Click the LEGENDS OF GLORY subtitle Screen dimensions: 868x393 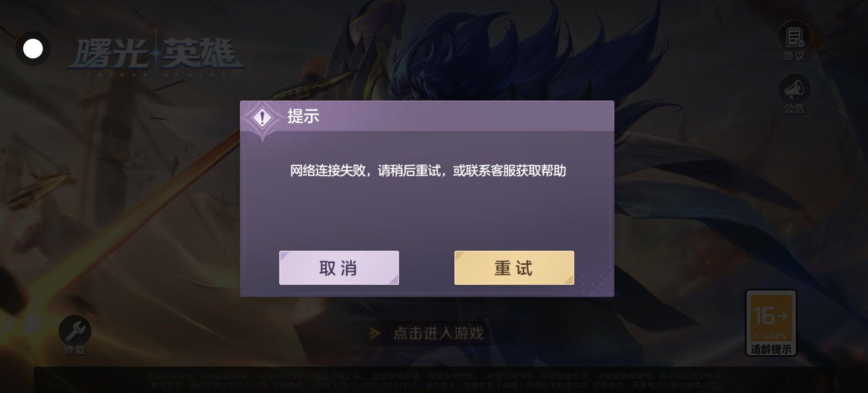coord(156,75)
